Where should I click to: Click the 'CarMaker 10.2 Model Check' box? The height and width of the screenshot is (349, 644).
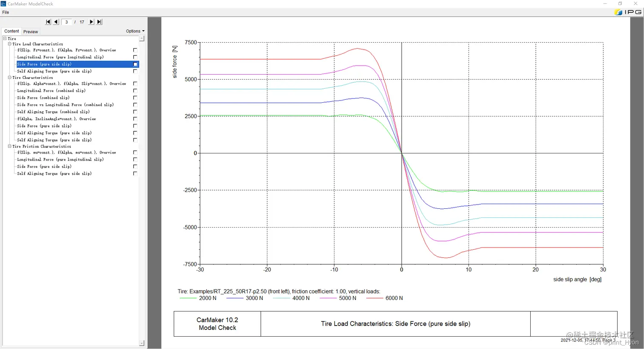tap(217, 324)
